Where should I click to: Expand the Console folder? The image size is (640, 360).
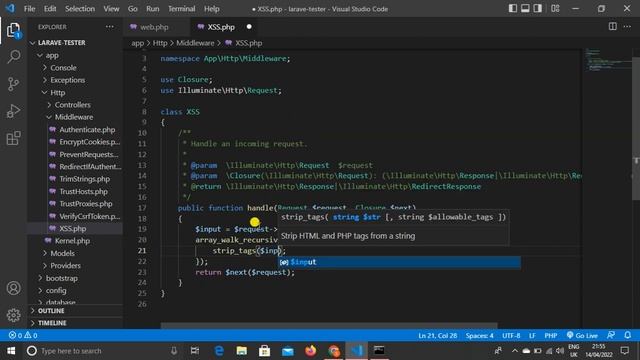(63, 68)
